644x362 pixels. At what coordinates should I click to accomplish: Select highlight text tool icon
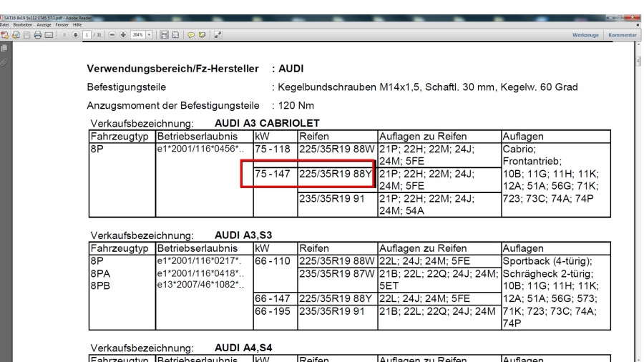tap(202, 35)
